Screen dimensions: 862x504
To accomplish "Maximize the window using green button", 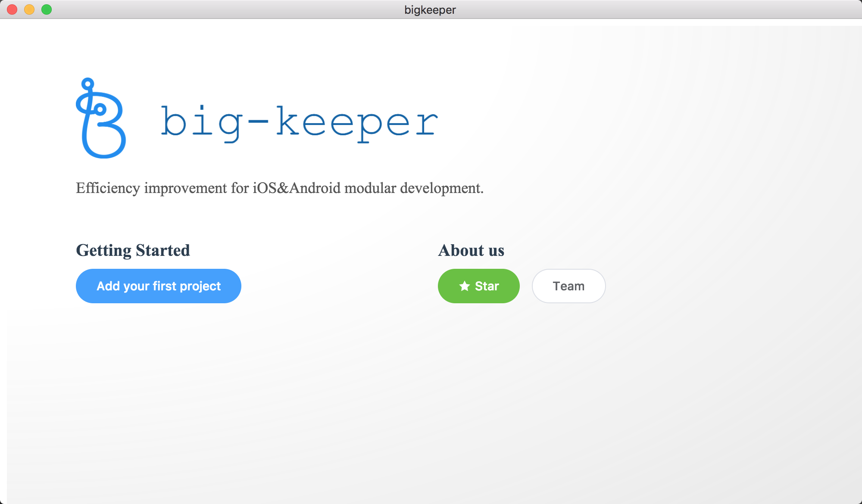I will 47,9.
